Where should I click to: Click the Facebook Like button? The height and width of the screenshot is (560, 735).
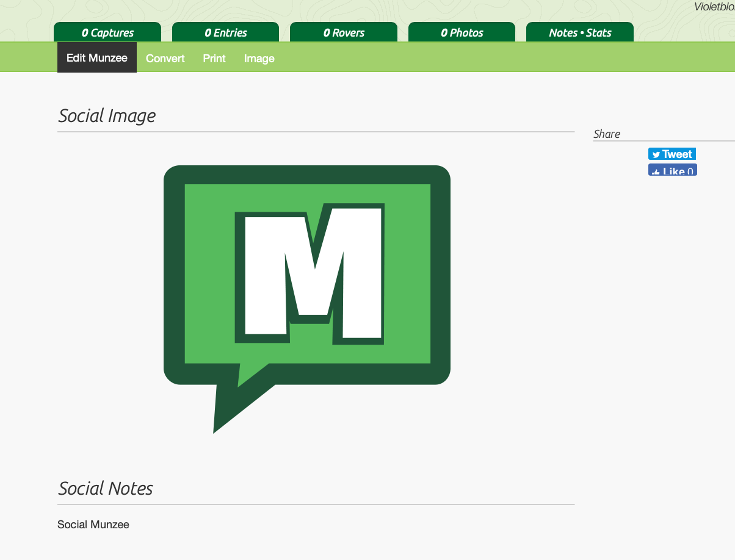click(673, 170)
